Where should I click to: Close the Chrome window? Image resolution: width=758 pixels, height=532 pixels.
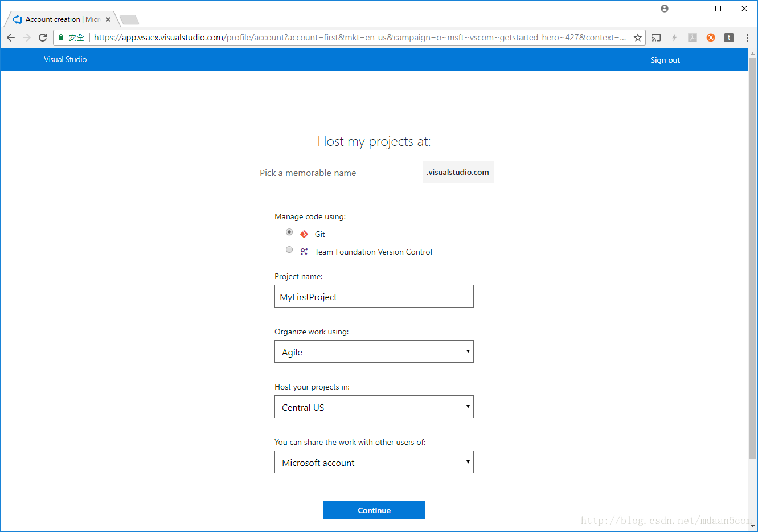coord(744,9)
